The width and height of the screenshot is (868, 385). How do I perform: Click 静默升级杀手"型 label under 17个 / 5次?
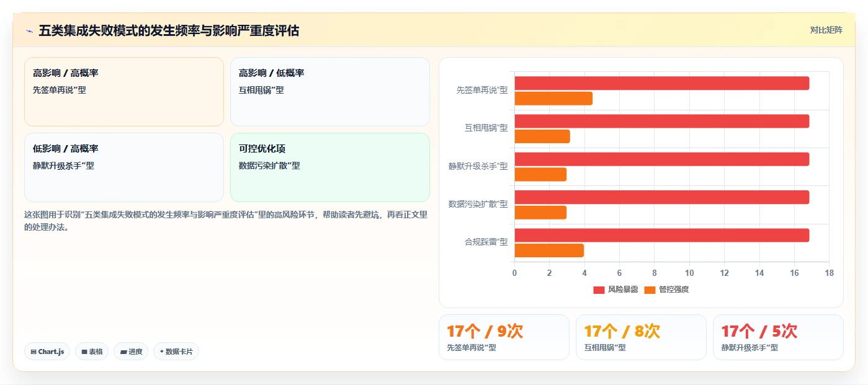pyautogui.click(x=749, y=348)
